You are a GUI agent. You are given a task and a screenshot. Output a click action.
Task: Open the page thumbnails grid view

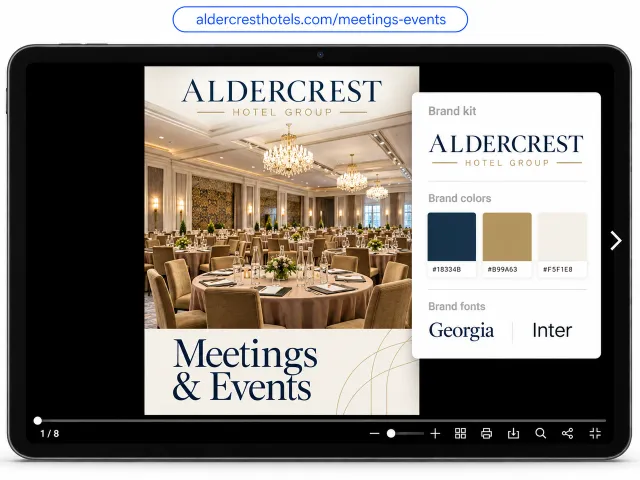(x=460, y=433)
